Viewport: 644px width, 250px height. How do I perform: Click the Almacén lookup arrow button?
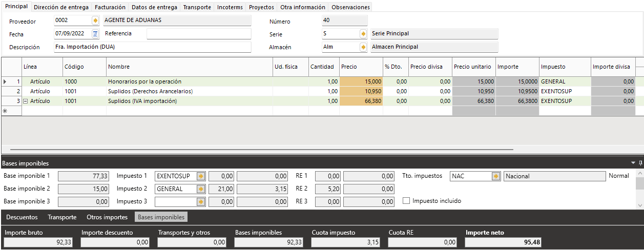(363, 47)
